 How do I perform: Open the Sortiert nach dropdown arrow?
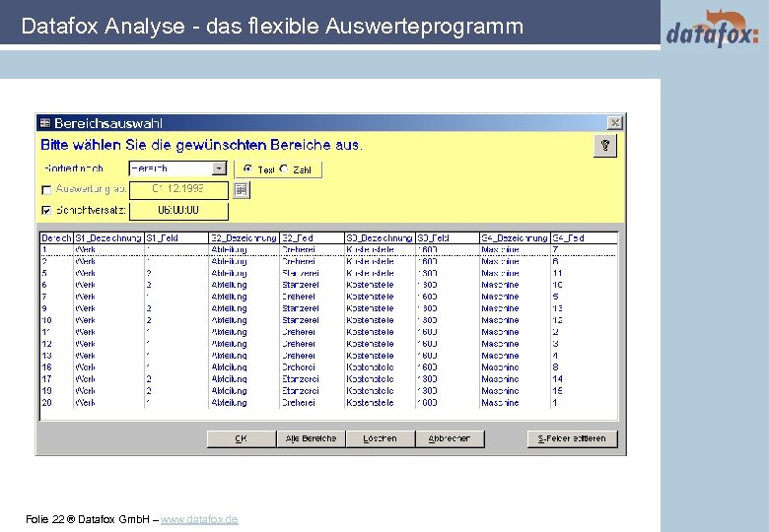coord(219,168)
